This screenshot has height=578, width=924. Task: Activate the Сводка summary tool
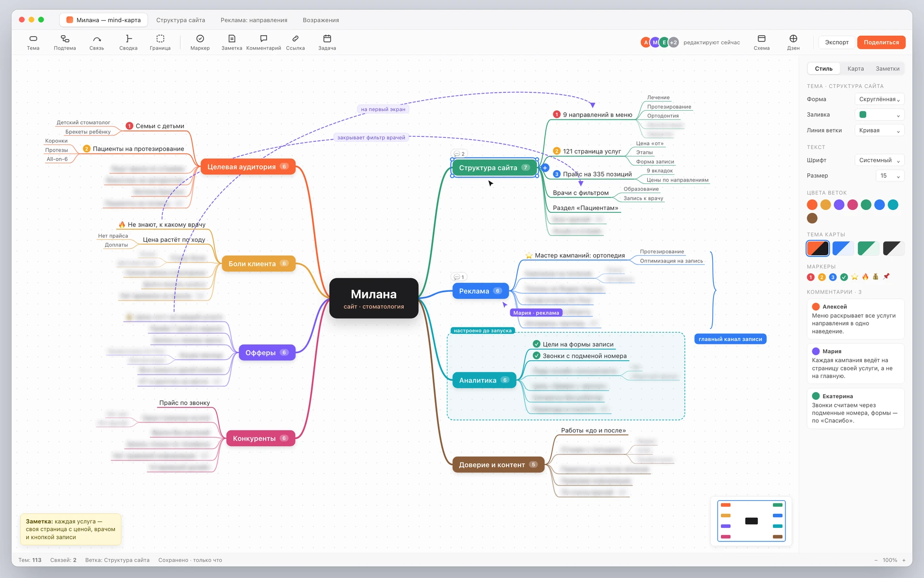[128, 42]
